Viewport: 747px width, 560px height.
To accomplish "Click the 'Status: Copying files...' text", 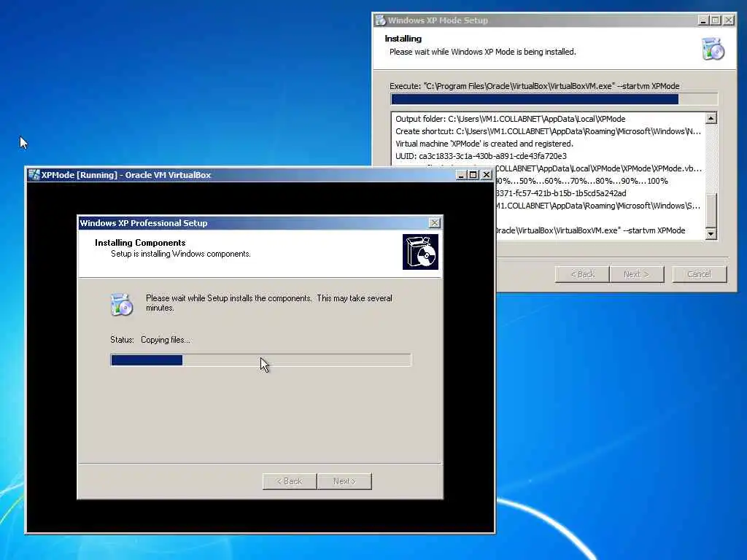I will 150,340.
